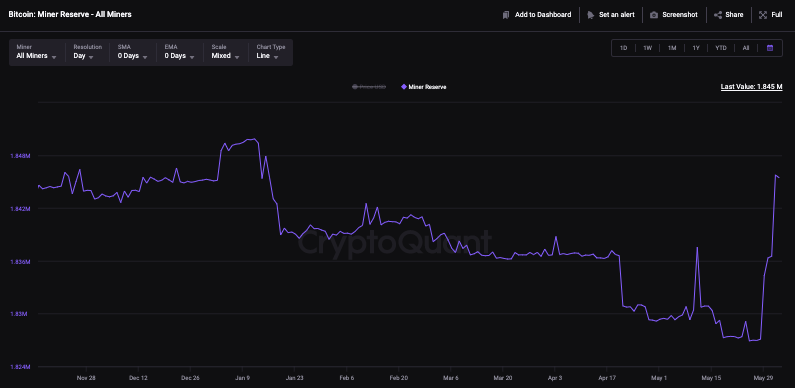795x388 pixels.
Task: Click the Share icon
Action: click(718, 15)
